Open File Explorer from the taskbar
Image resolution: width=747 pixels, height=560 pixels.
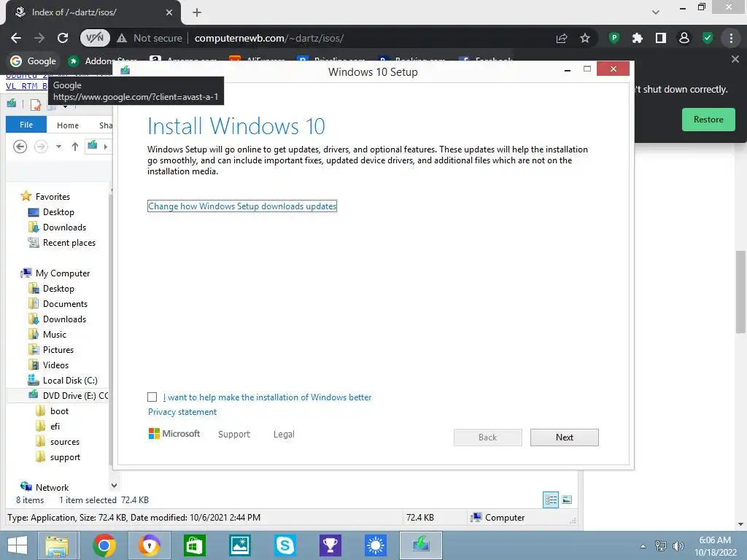(57, 545)
